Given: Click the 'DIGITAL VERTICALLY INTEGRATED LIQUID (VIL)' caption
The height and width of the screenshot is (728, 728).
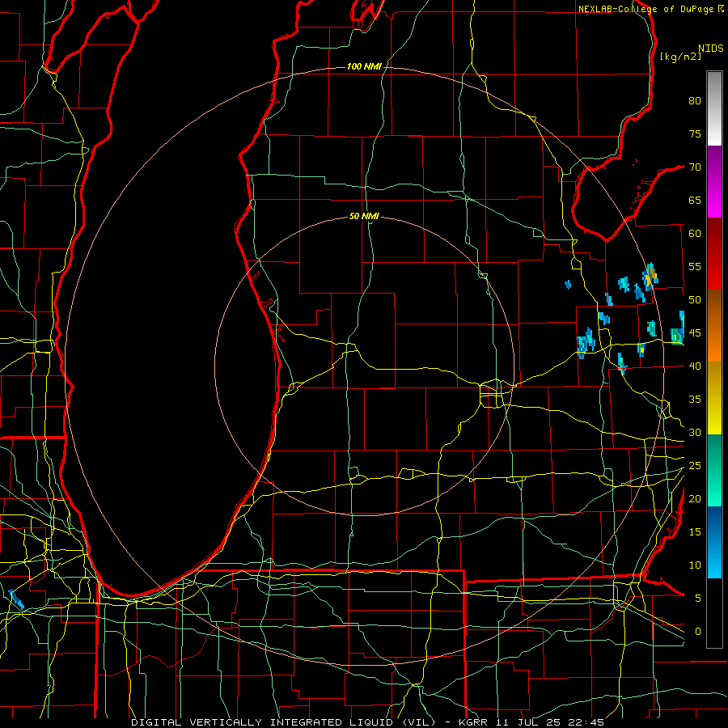Looking at the screenshot, I should pos(284,722).
